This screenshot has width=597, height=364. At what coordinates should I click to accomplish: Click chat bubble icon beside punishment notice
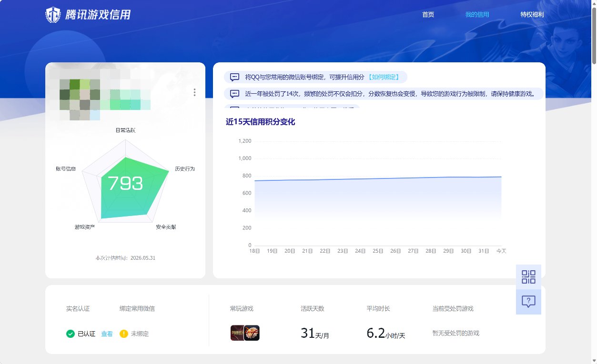click(234, 94)
